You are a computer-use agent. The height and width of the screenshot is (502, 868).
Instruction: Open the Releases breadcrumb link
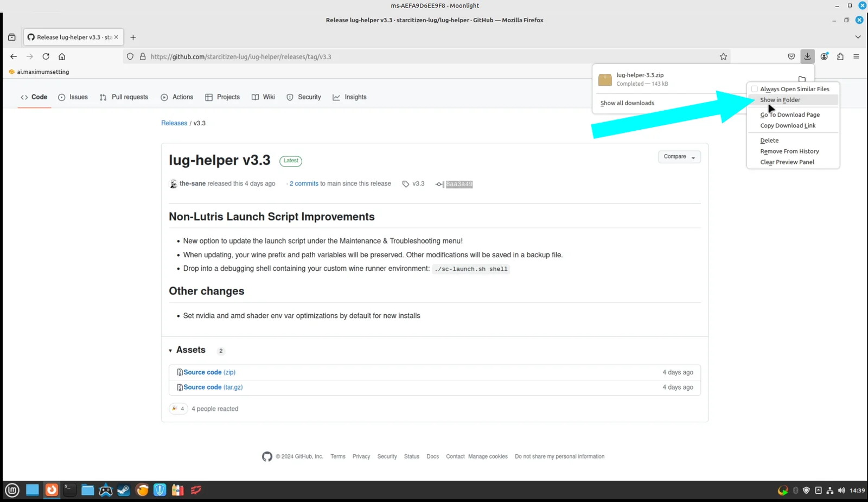174,123
